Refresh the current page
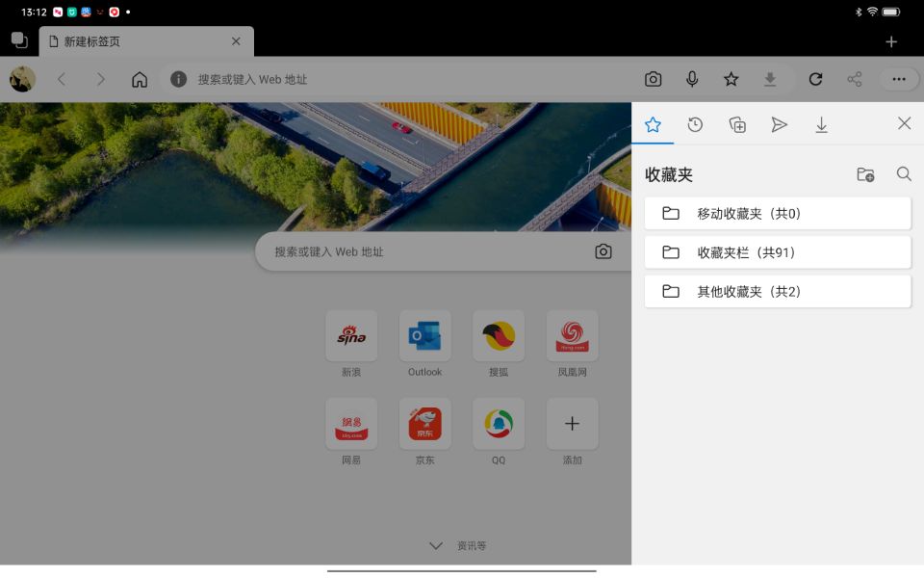 click(x=815, y=79)
